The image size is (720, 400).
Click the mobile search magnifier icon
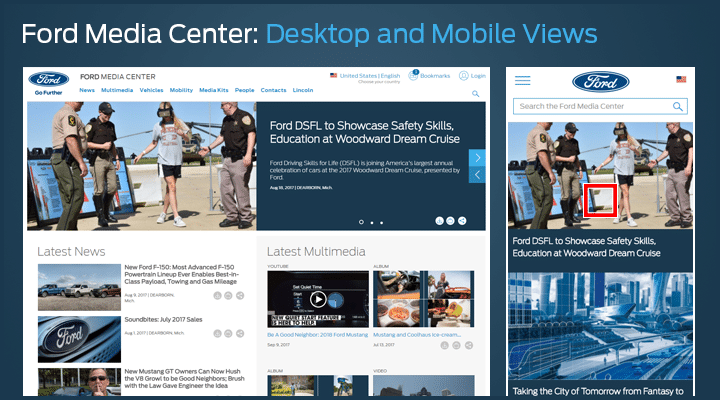pos(678,107)
